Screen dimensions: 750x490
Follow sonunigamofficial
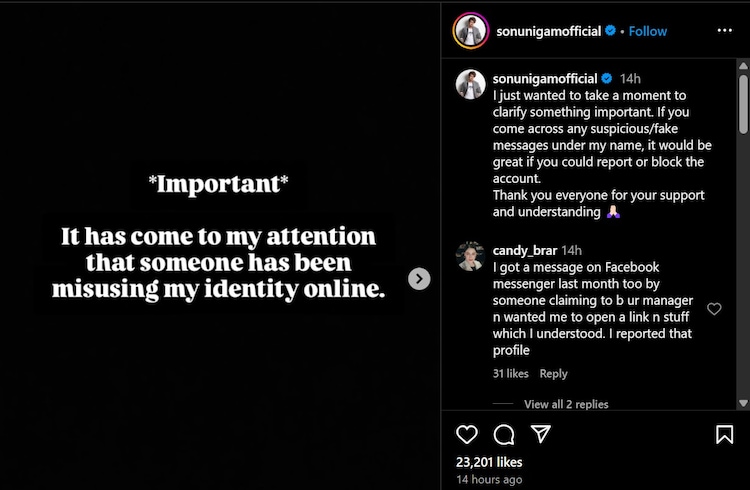[647, 31]
